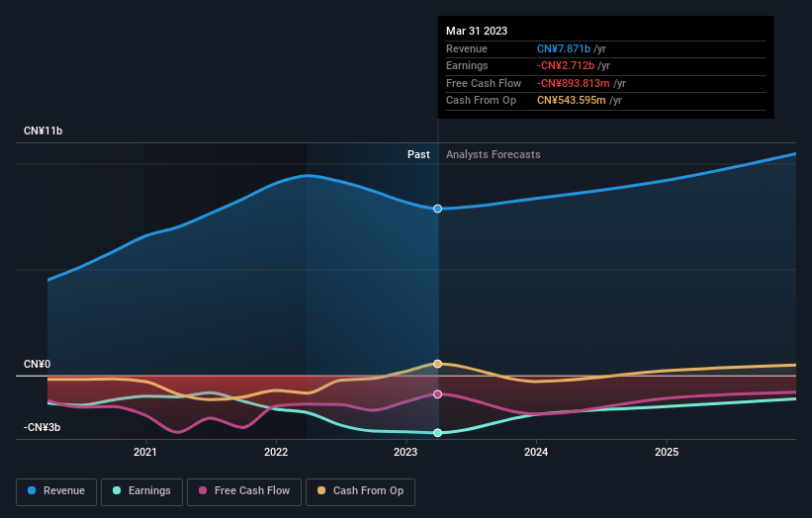Click the Mar 31 2023 tooltip date
This screenshot has width=812, height=518.
point(477,31)
